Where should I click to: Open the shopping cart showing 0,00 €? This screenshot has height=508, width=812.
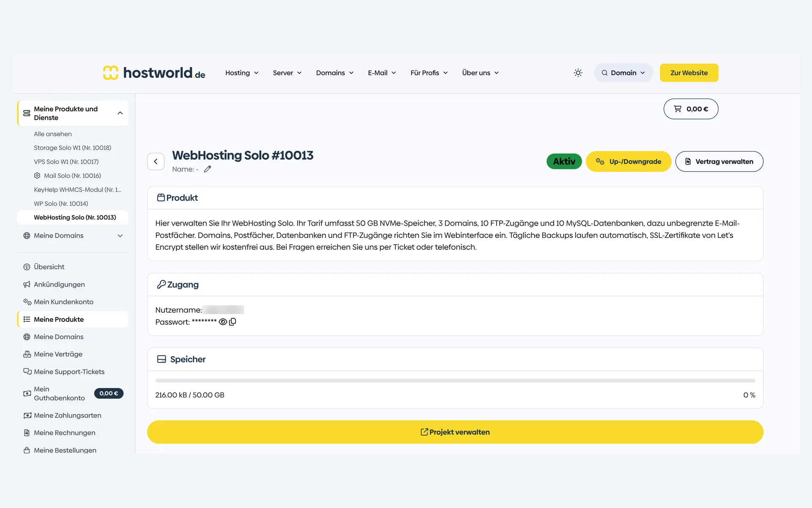click(691, 109)
